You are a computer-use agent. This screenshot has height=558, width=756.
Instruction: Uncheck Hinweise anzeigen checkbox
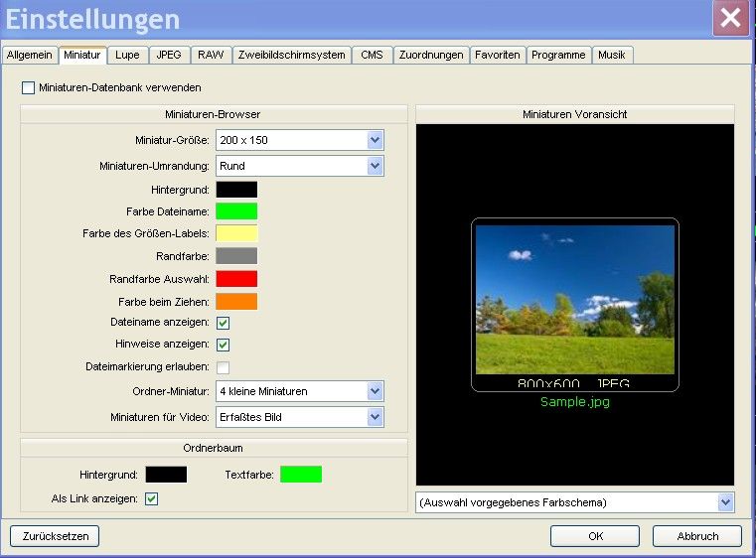[x=224, y=345]
